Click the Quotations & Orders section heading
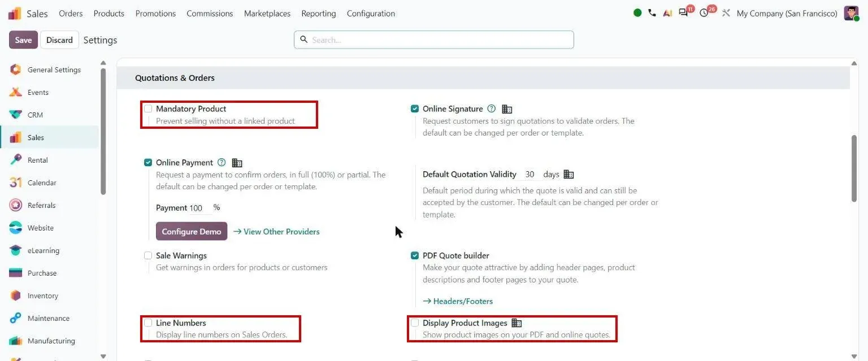Viewport: 868px width, 361px height. coord(175,78)
